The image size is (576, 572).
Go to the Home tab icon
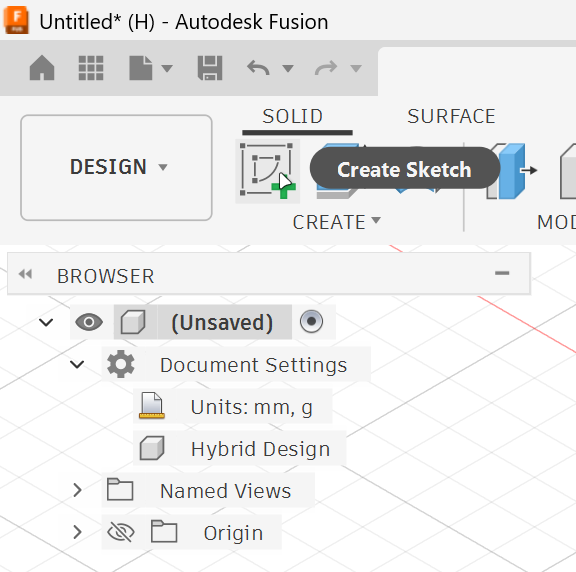pyautogui.click(x=42, y=68)
